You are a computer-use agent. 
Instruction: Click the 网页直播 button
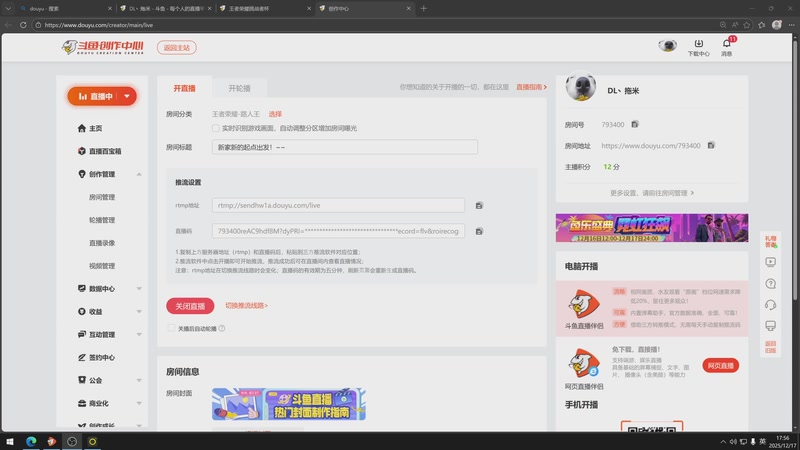pos(720,365)
